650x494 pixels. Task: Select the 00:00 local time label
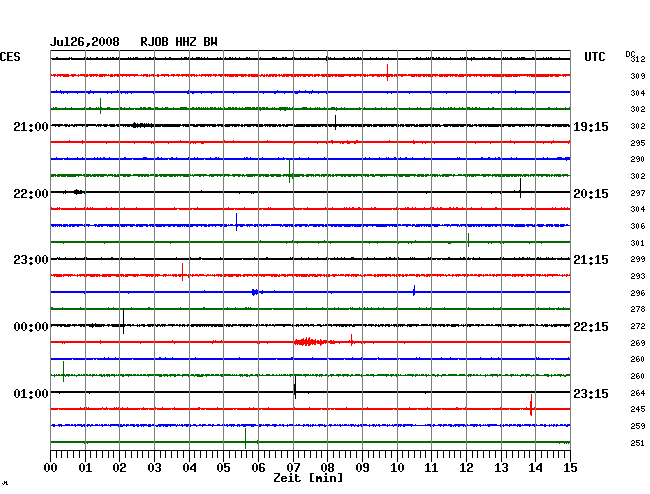coord(31,327)
